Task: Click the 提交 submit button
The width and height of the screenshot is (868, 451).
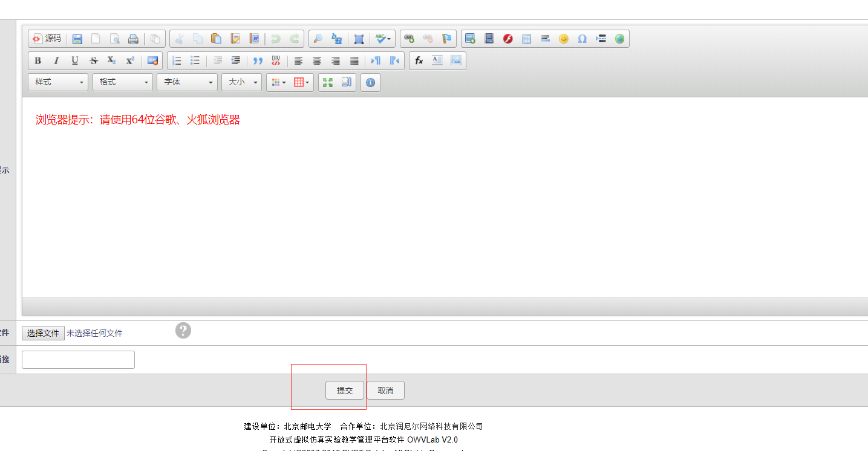Action: click(x=345, y=391)
